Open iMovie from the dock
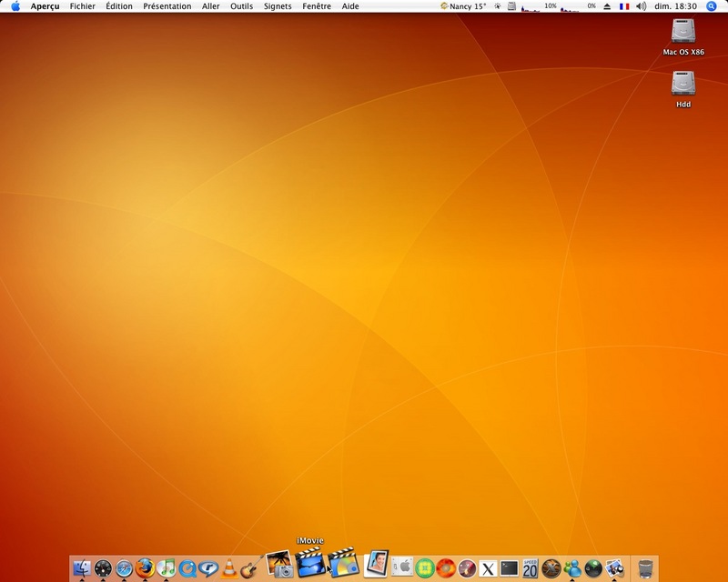This screenshot has height=582, width=728. coord(310,563)
